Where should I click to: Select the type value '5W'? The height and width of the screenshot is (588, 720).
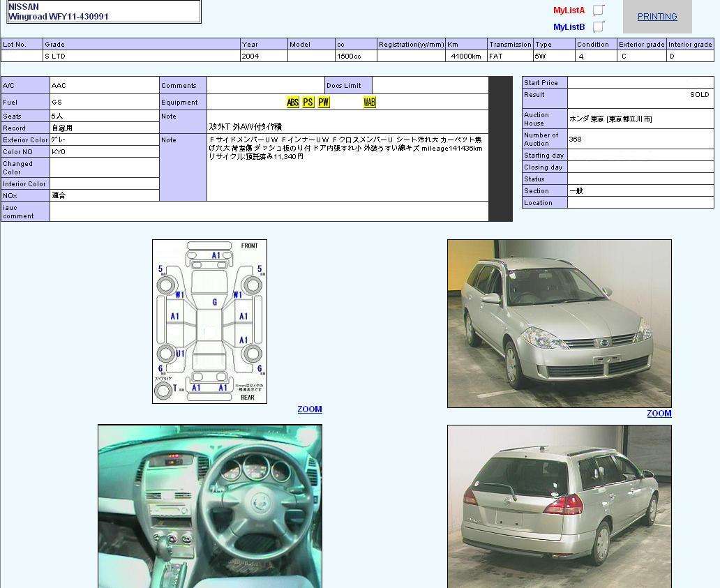coord(540,56)
